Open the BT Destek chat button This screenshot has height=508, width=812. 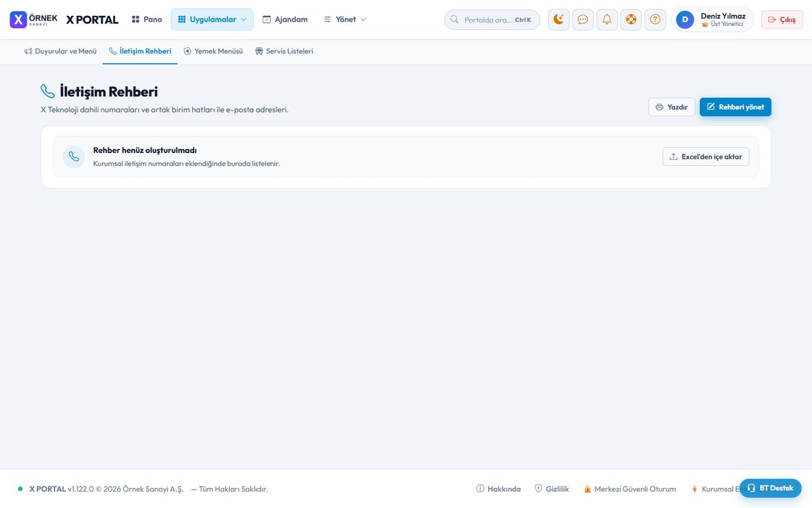point(770,488)
